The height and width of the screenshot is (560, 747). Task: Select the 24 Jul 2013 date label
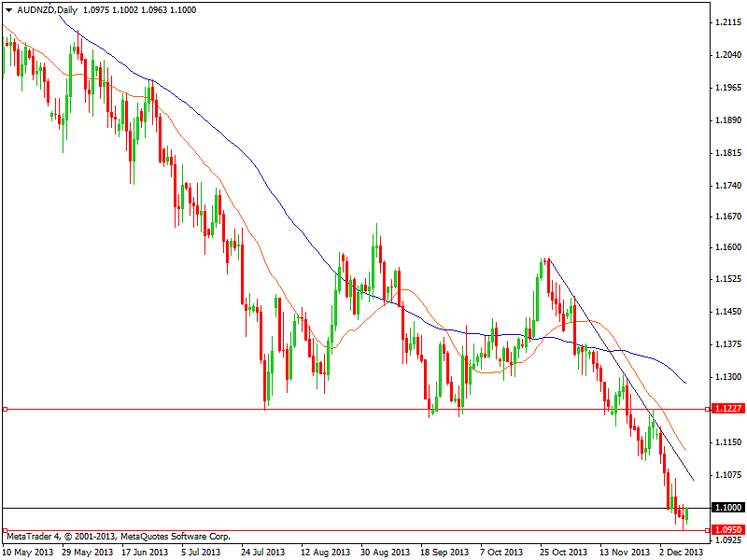click(x=264, y=552)
